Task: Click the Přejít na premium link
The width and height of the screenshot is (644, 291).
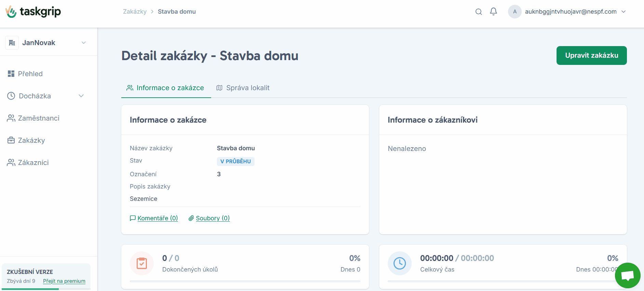Action: pos(64,281)
